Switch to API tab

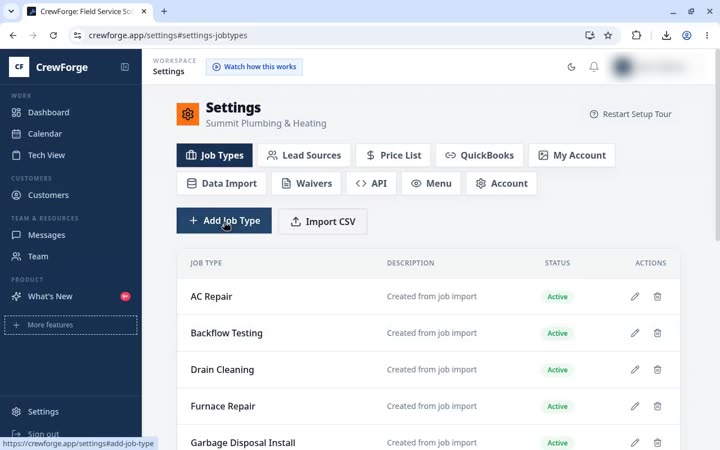click(x=371, y=183)
